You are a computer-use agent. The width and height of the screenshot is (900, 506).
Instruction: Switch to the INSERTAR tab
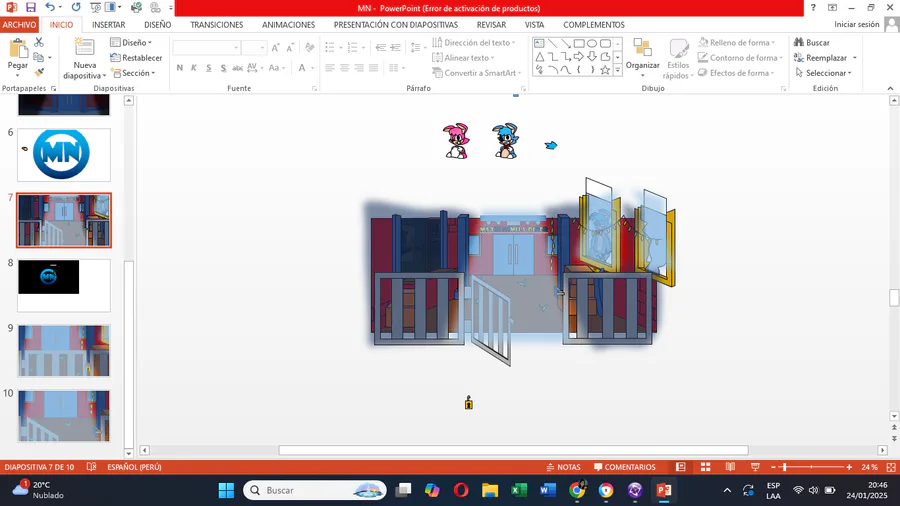click(108, 25)
